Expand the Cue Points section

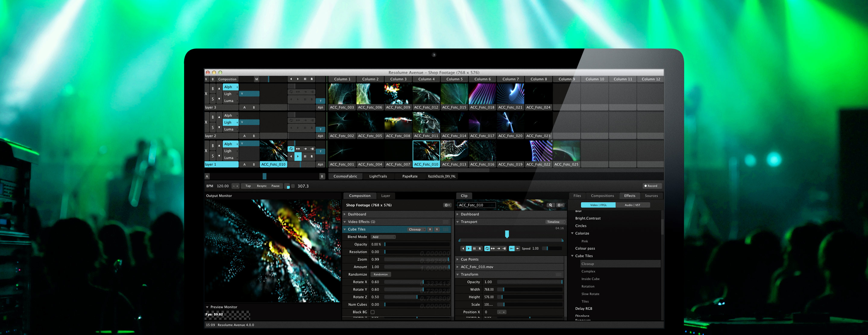[x=458, y=259]
